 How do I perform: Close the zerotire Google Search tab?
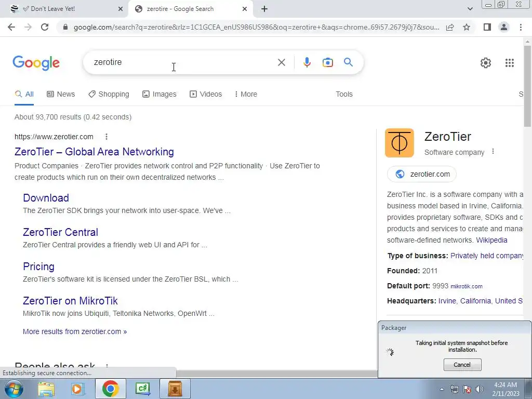245,9
